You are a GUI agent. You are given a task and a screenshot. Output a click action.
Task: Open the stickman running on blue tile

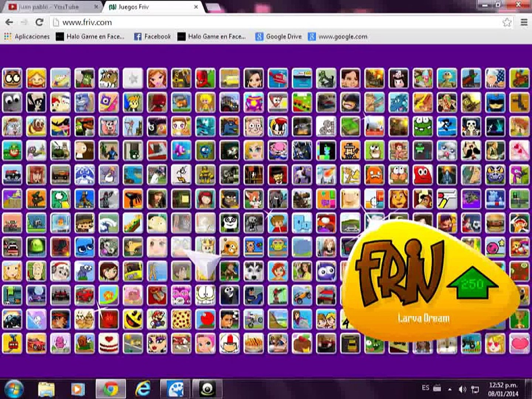coord(447,126)
